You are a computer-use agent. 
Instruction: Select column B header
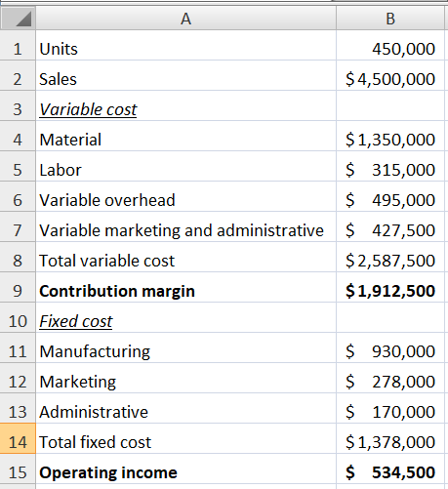click(x=390, y=19)
